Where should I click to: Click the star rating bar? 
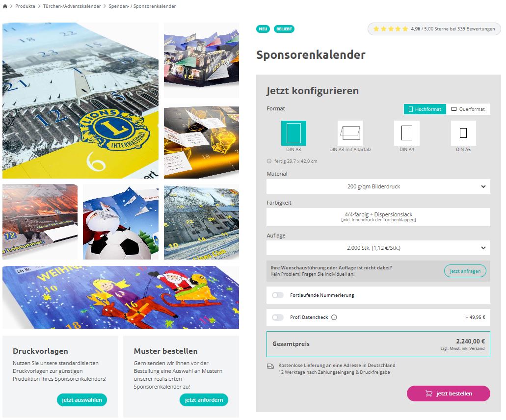[x=434, y=29]
